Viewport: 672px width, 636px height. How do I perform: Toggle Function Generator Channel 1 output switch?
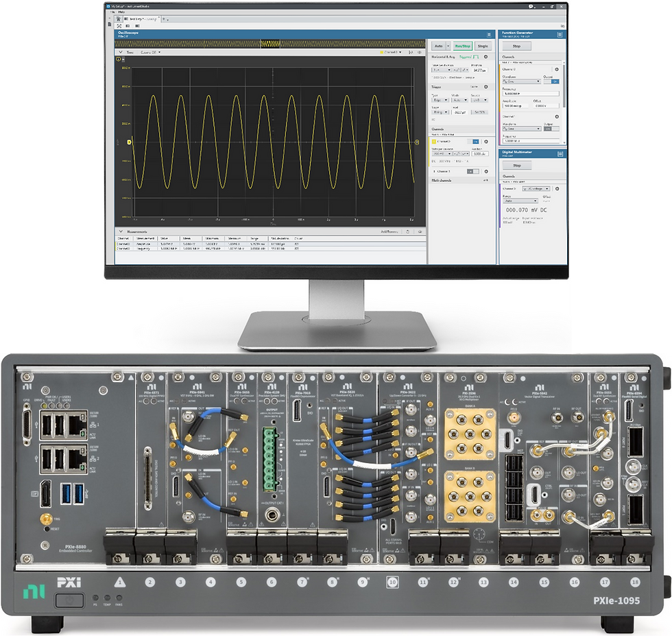tap(551, 129)
